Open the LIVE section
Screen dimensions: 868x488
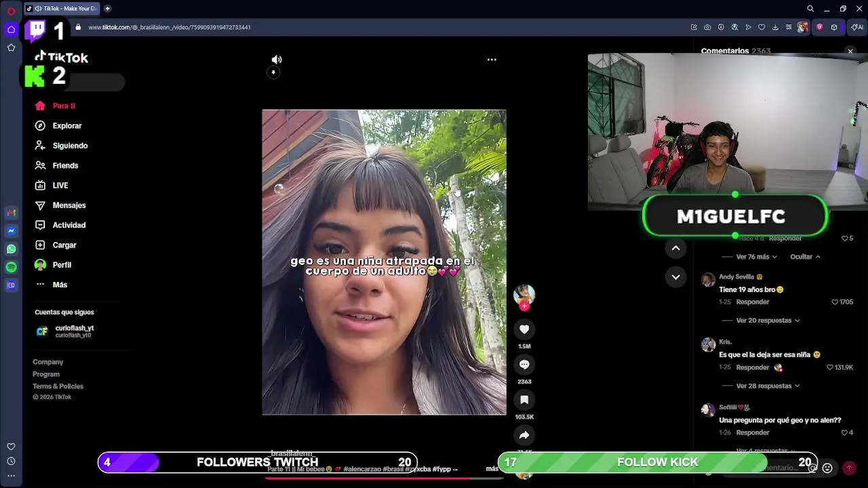coord(52,185)
